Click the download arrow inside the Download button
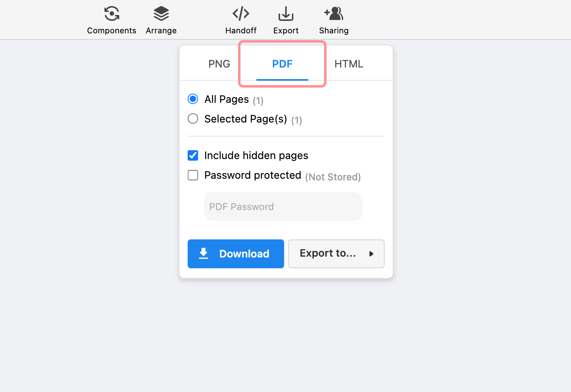Viewport: 571px width, 392px height. (x=203, y=253)
